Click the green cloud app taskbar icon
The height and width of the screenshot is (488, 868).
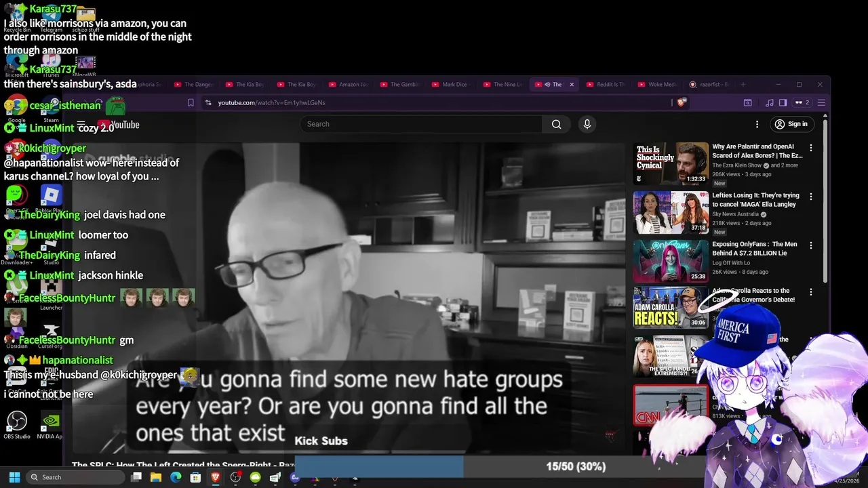[x=255, y=477]
